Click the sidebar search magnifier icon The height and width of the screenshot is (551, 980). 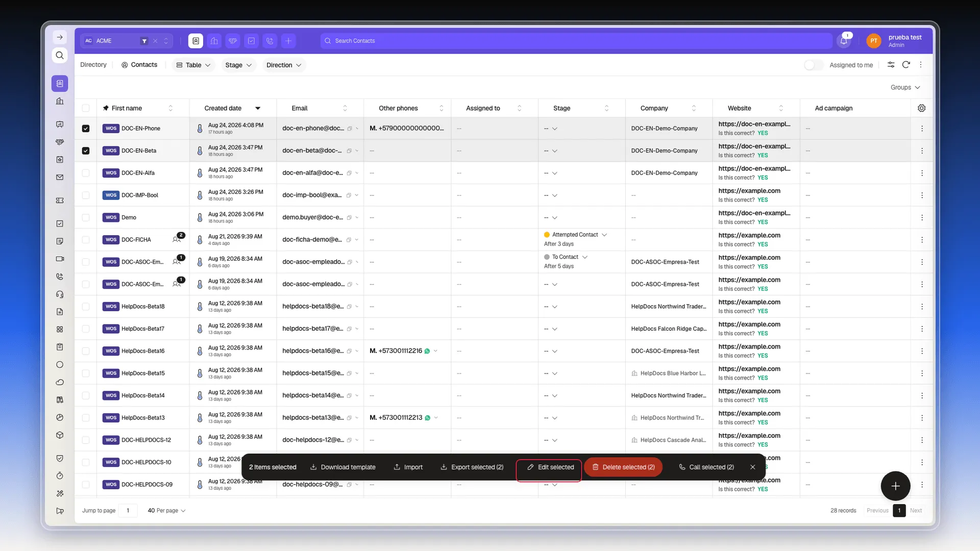pyautogui.click(x=60, y=55)
